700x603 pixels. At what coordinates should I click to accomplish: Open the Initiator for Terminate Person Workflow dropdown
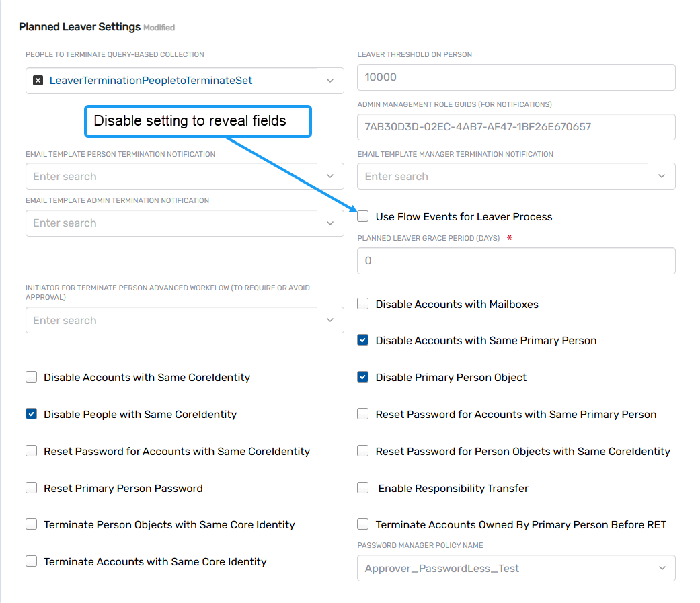[x=330, y=320]
